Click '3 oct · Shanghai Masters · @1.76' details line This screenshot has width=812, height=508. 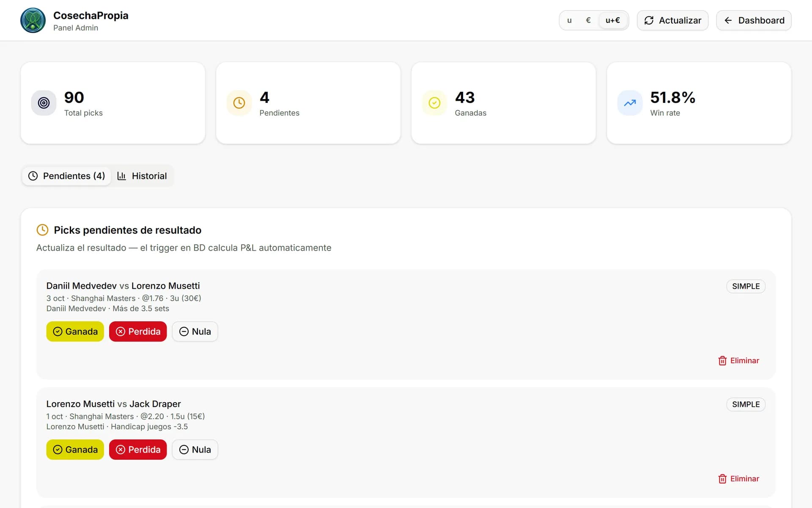123,298
